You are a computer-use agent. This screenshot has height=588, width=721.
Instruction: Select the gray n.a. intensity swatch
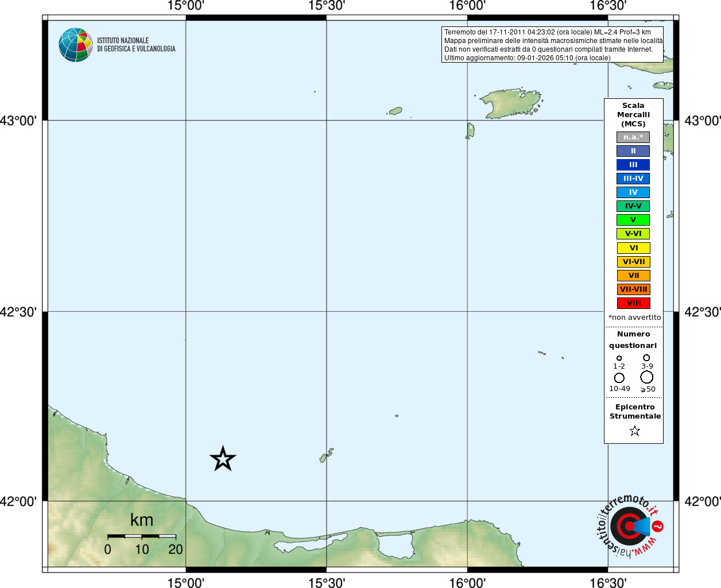[x=633, y=137]
